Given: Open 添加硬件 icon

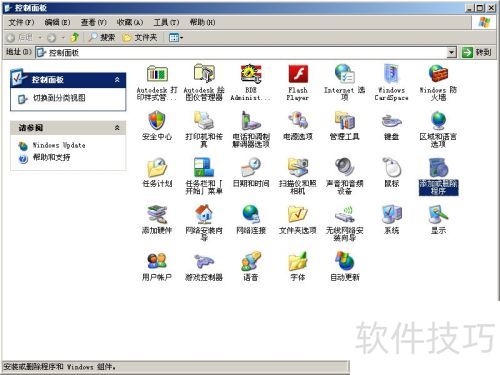Looking at the screenshot, I should [x=157, y=214].
